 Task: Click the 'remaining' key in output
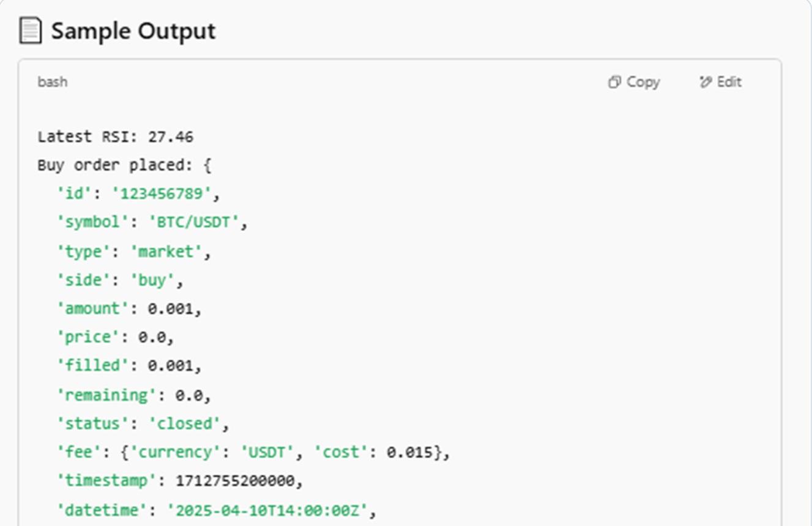[106, 395]
